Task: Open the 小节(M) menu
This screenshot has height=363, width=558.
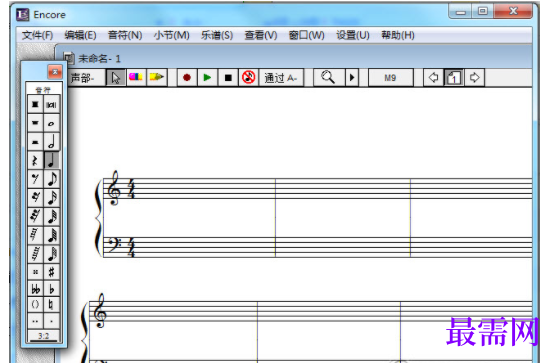Action: coord(172,35)
